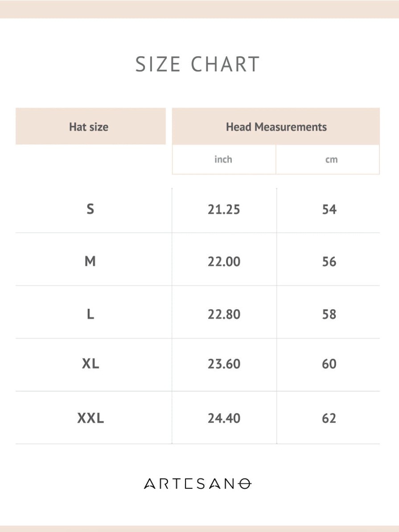
Task: Click the 56 cm value
Action: (x=329, y=262)
